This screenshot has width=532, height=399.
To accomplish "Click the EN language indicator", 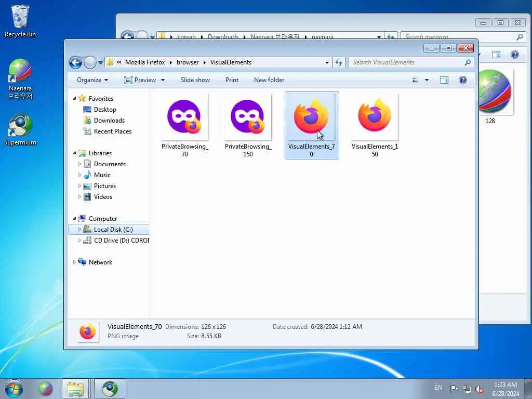I will pyautogui.click(x=438, y=388).
